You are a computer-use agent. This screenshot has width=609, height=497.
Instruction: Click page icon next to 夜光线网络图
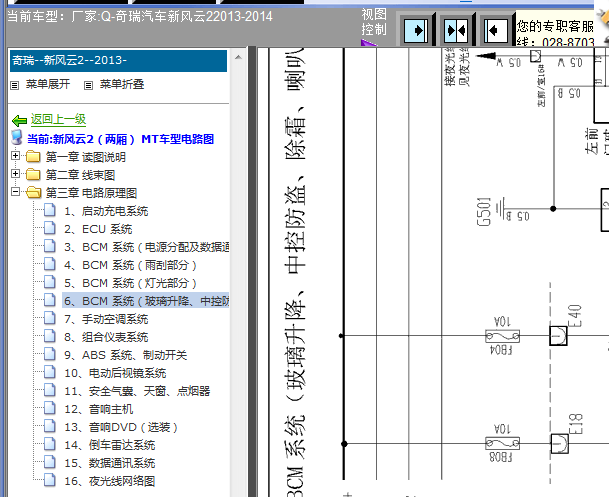50,480
